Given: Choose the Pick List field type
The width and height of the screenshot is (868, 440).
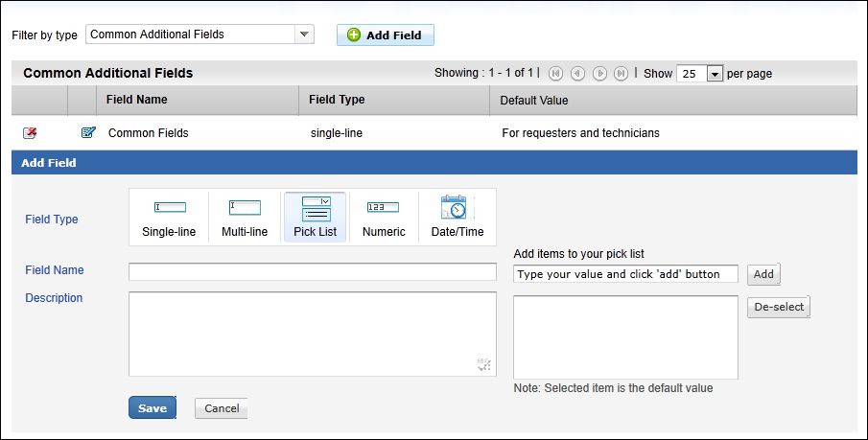Looking at the screenshot, I should [x=316, y=218].
